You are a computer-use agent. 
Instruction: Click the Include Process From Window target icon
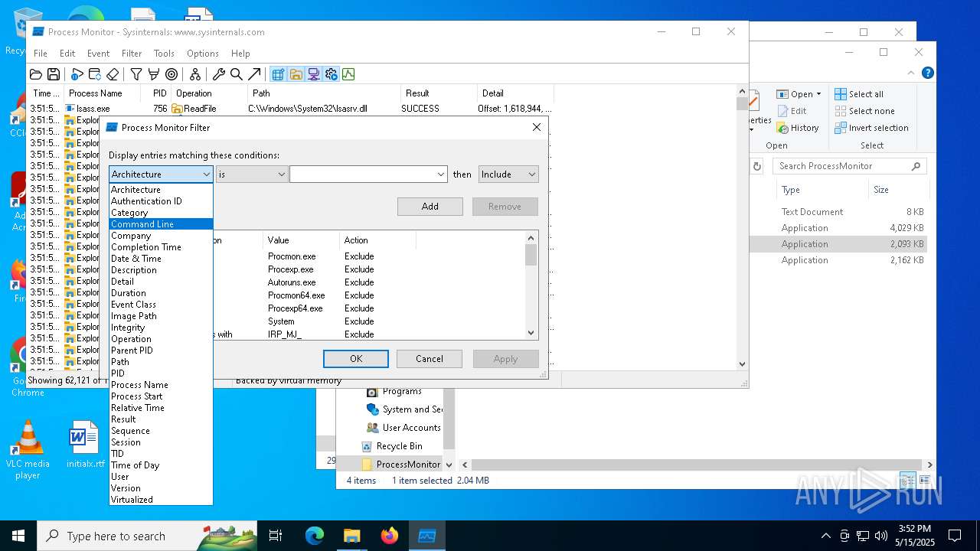171,74
